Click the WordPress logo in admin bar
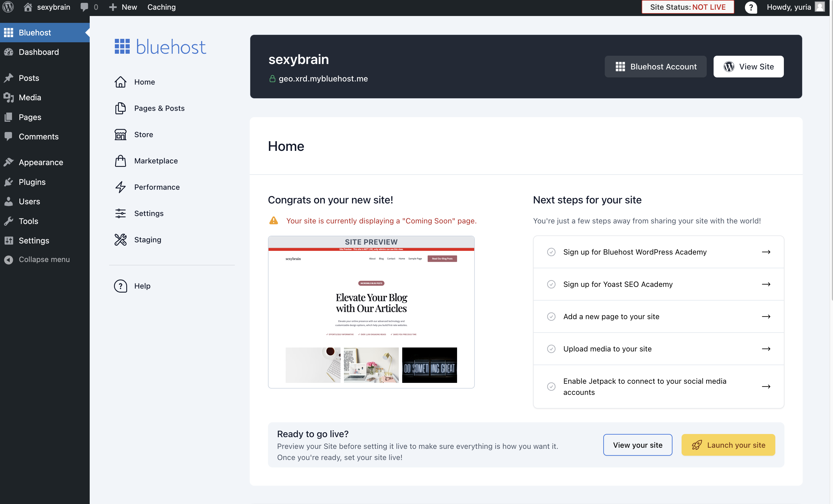Viewport: 833px width, 504px height. tap(8, 7)
